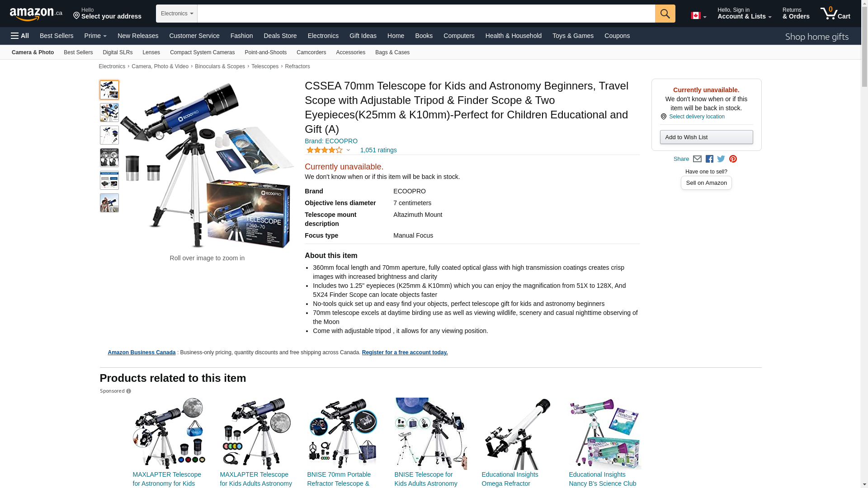Share product via email icon
This screenshot has height=488, width=868.
pyautogui.click(x=697, y=159)
